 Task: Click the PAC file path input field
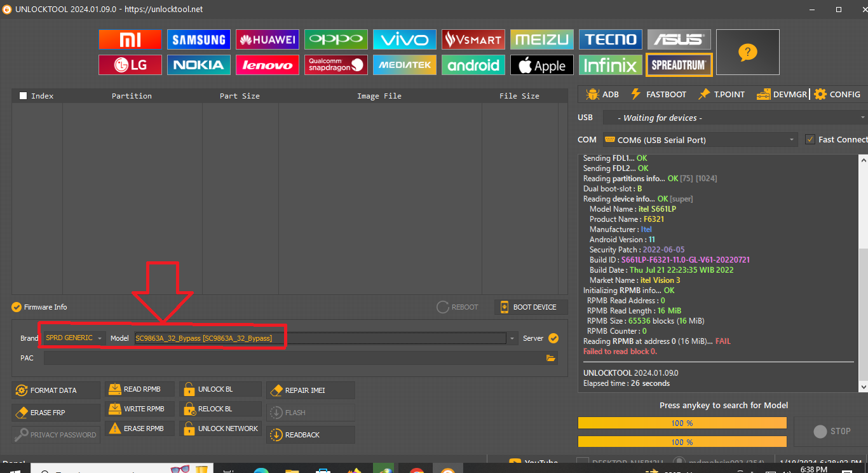[x=292, y=359]
